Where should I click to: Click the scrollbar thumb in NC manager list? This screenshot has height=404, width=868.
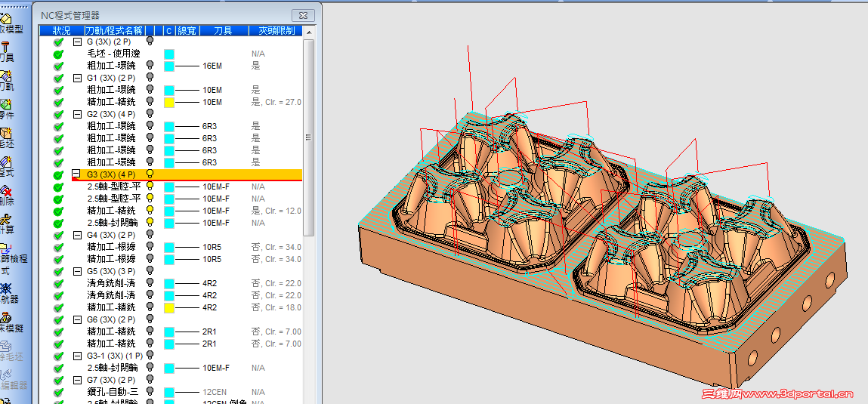coord(309,137)
